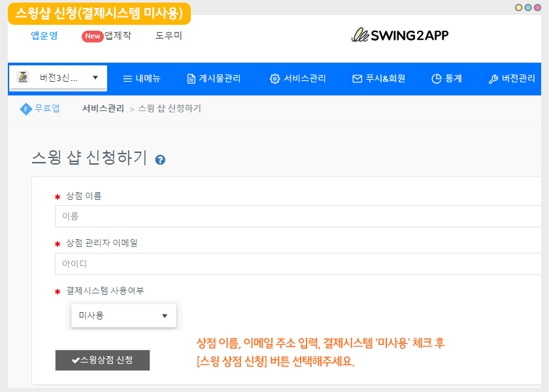Click the red New badge icon
This screenshot has width=549, height=392.
coord(92,37)
